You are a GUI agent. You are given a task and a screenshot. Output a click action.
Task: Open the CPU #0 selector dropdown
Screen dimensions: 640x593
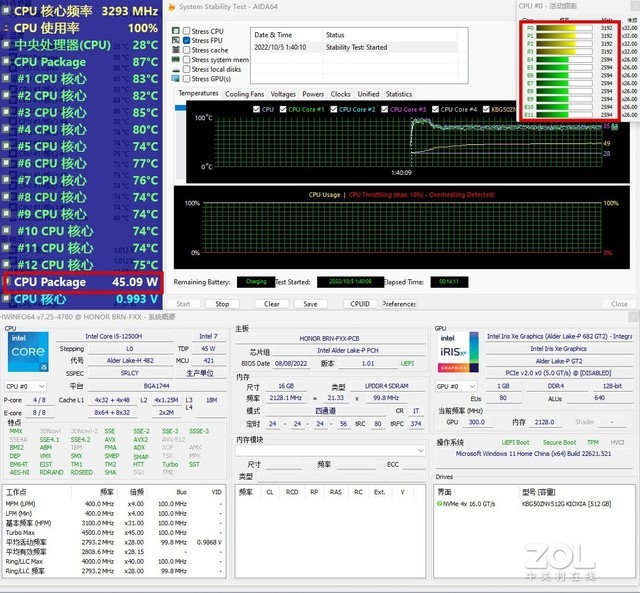[x=26, y=385]
